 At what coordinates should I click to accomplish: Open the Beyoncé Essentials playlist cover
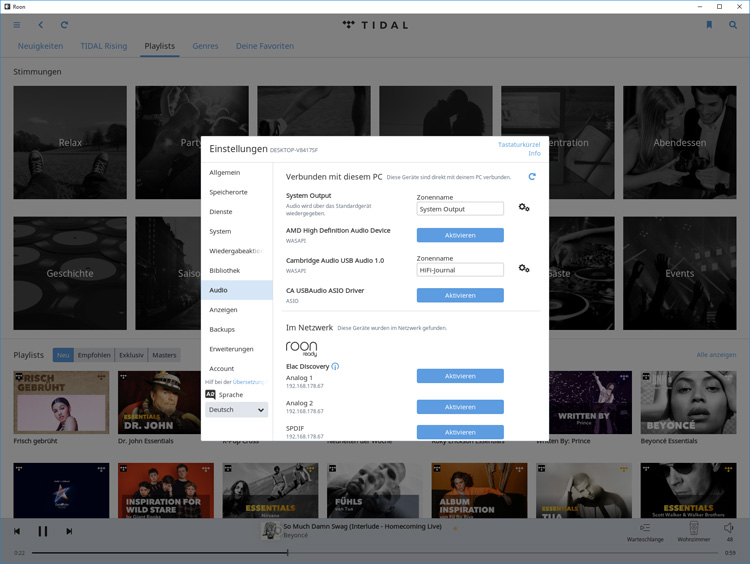689,402
